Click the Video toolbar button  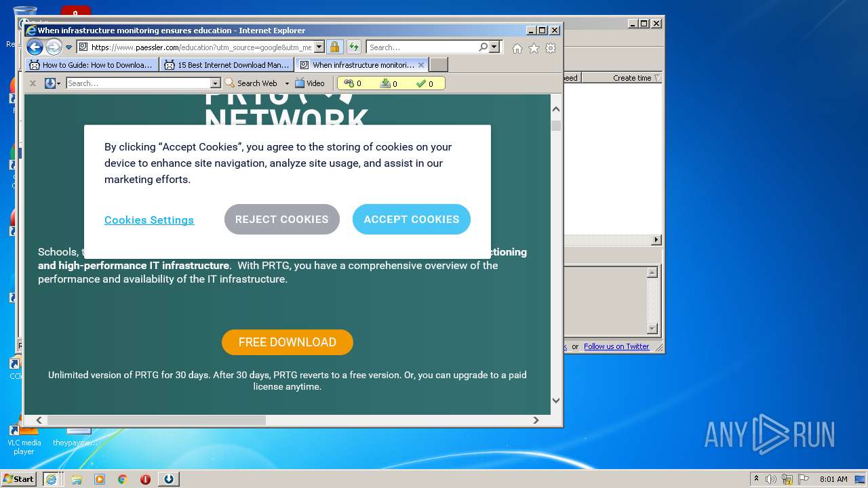[x=310, y=83]
